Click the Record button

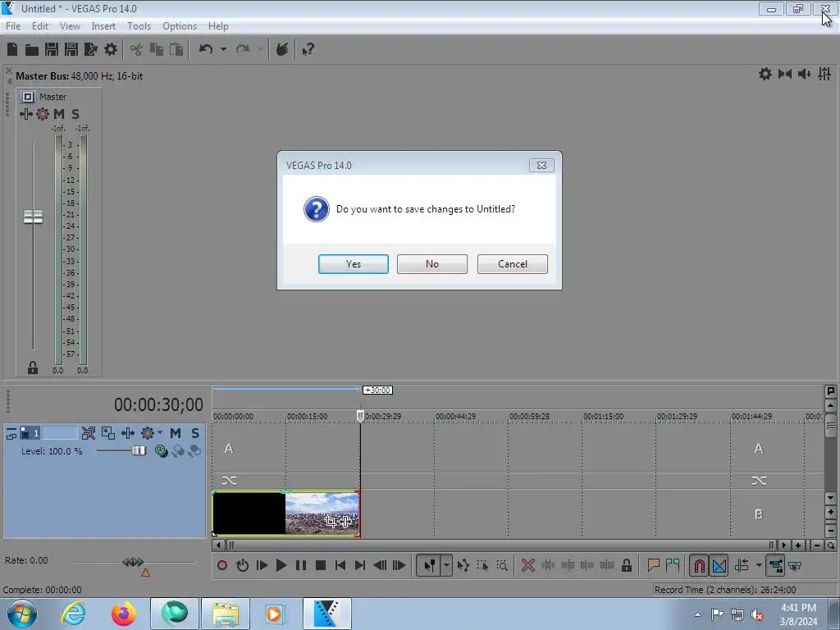coord(222,565)
